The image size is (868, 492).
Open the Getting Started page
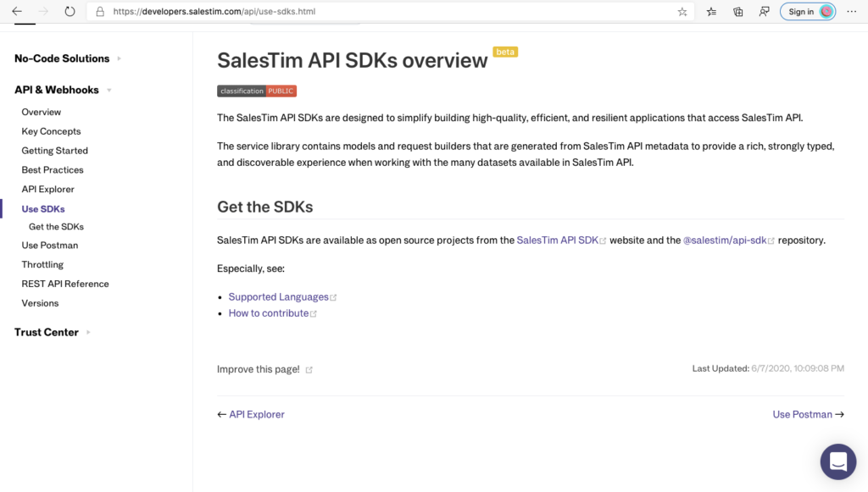55,151
